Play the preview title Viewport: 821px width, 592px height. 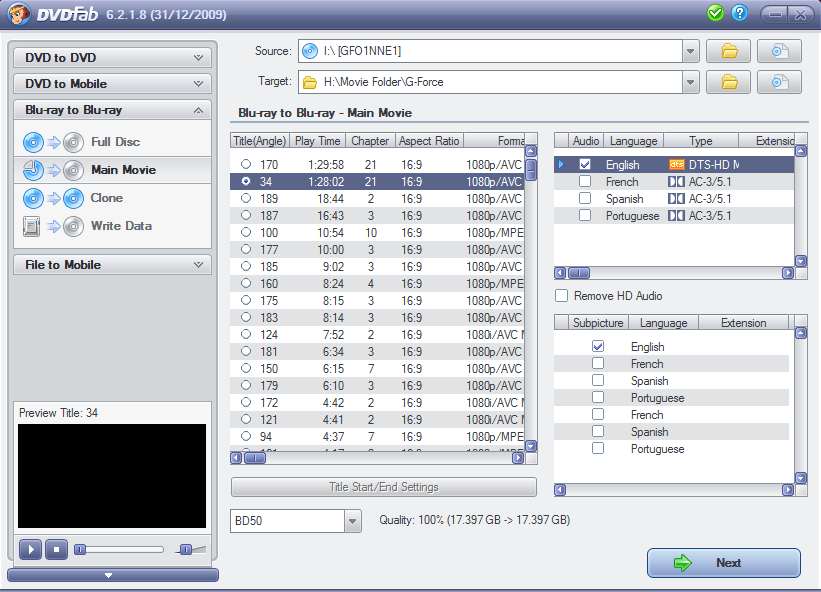tap(30, 550)
